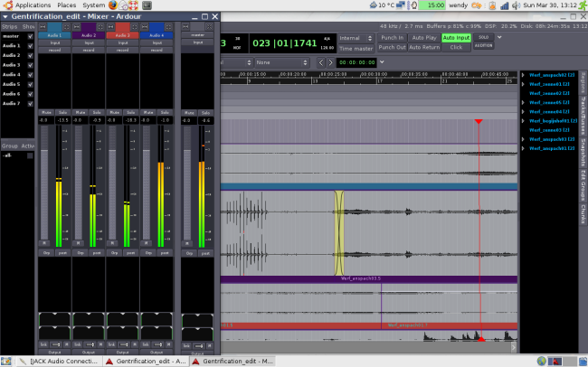The image size is (588, 367).
Task: Click the Audio 4 strip hide icon
Action: coord(170,26)
